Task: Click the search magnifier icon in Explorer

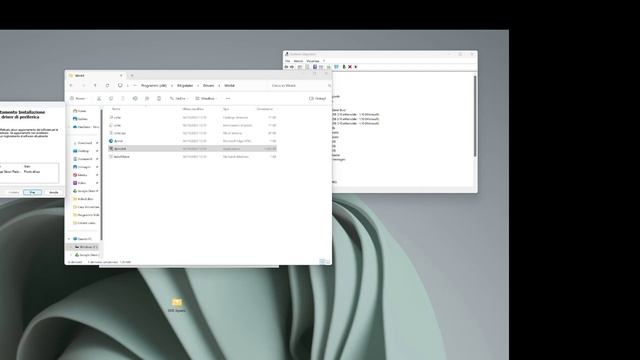Action: (329, 86)
